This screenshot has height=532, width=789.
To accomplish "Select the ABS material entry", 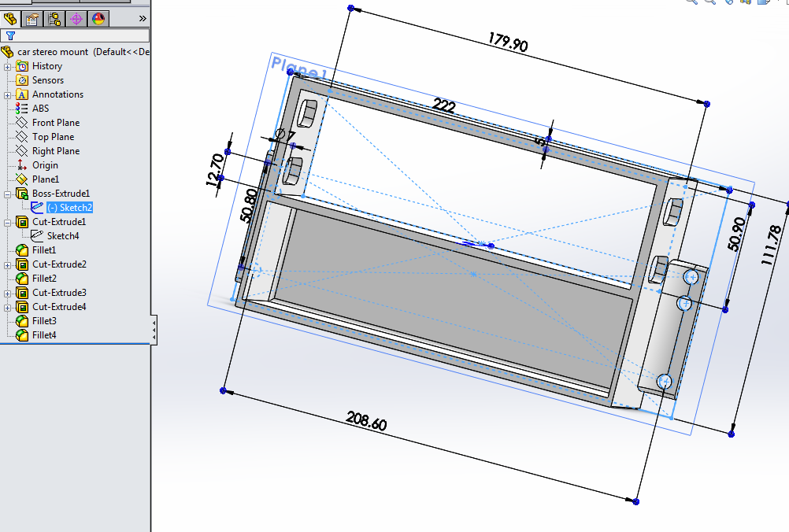I will tap(39, 109).
